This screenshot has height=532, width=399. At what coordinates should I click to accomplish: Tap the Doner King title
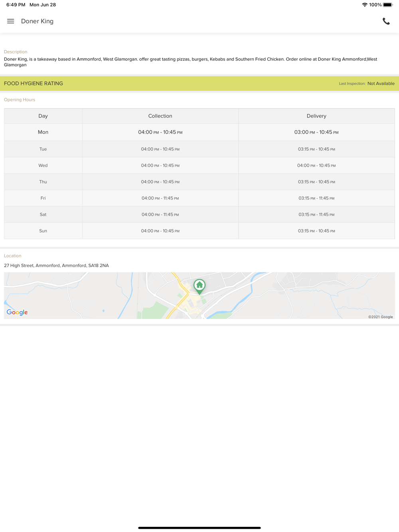click(37, 21)
